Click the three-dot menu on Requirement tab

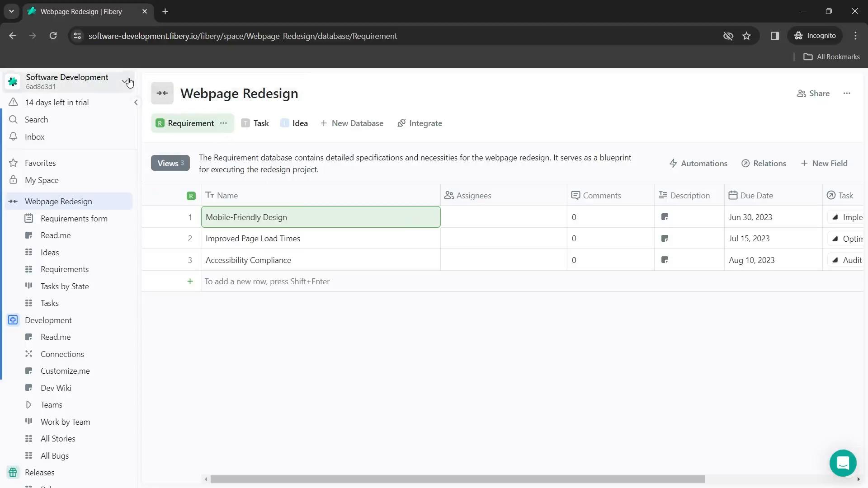point(224,123)
